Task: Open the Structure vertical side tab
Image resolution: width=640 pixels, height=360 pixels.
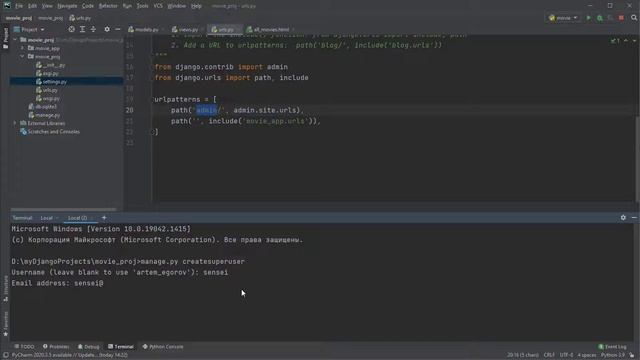Action: (5, 288)
